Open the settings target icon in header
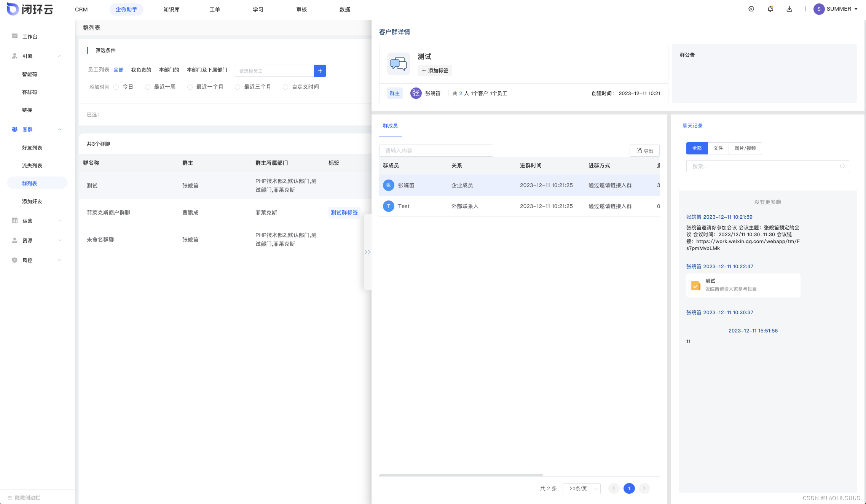This screenshot has height=504, width=866. (x=751, y=9)
